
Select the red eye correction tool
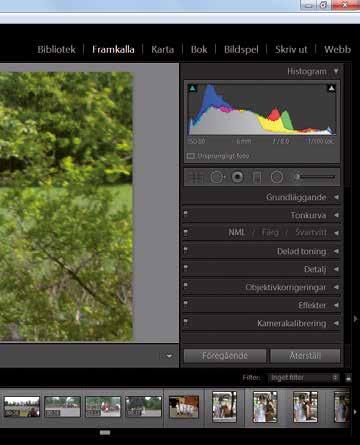pos(237,177)
